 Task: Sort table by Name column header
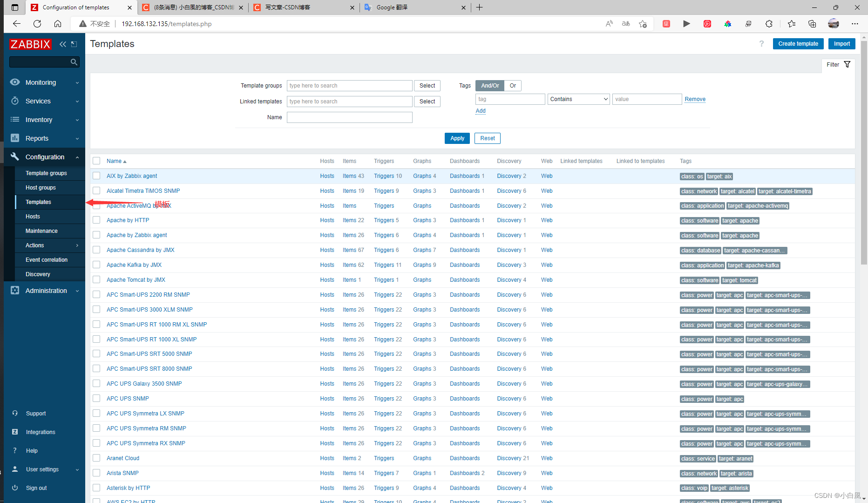click(x=116, y=161)
